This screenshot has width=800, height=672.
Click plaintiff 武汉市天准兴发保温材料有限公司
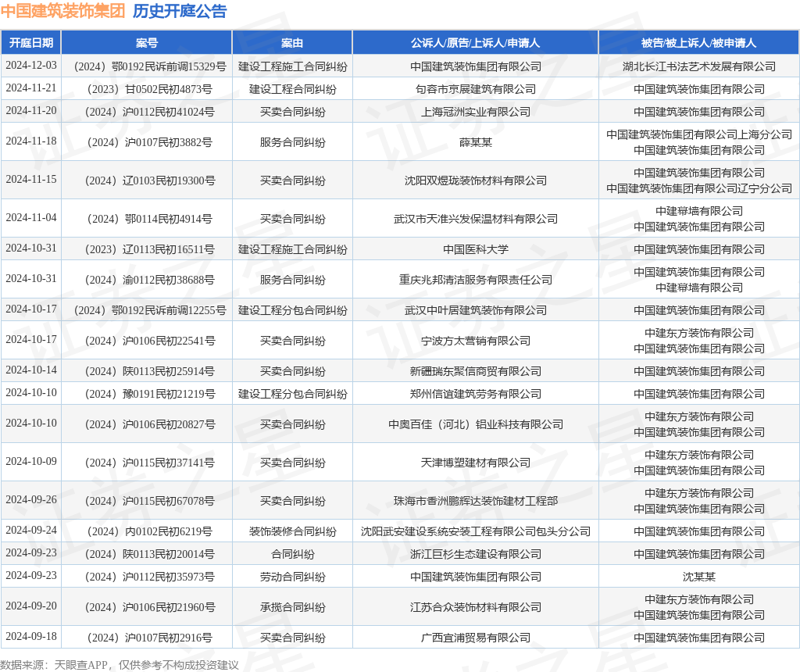pos(476,219)
